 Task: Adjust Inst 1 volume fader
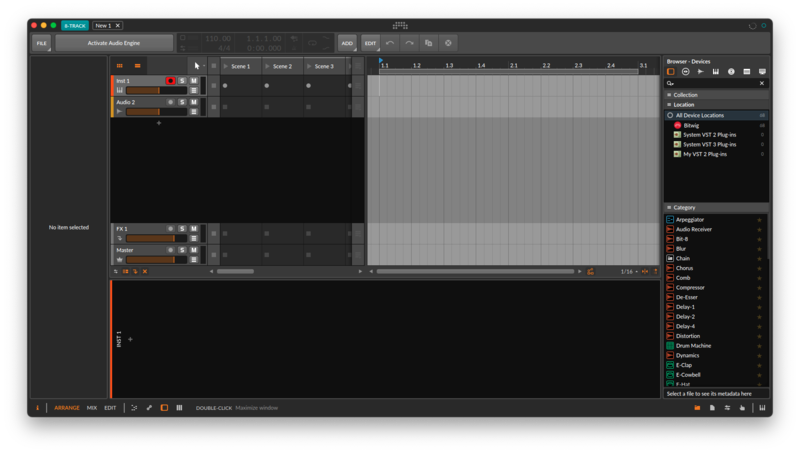point(157,90)
